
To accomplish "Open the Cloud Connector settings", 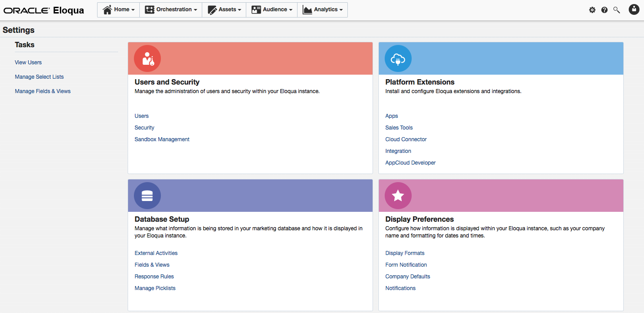I will point(406,139).
